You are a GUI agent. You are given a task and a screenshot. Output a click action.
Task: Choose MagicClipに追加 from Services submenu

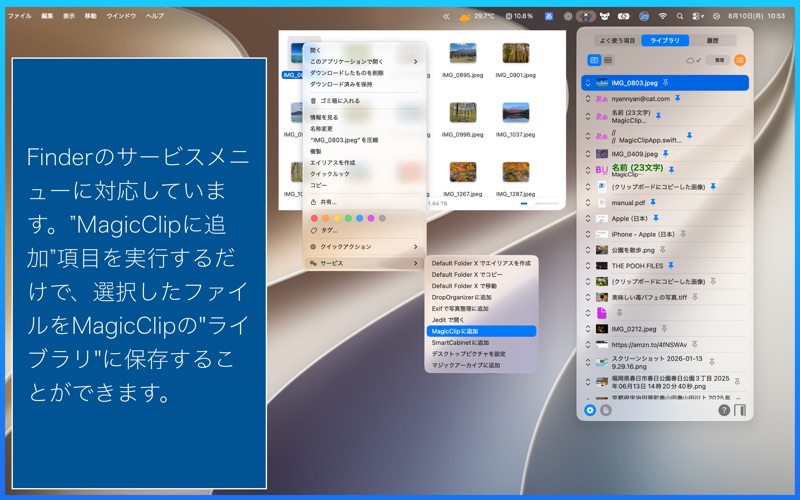click(481, 331)
